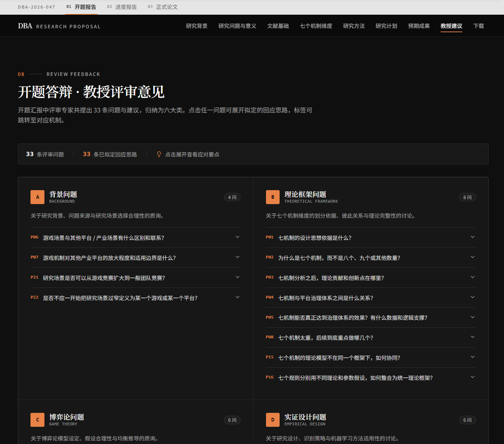Click the 下载 link in navigation
Viewport: 504px width, 444px height.
pyautogui.click(x=479, y=26)
